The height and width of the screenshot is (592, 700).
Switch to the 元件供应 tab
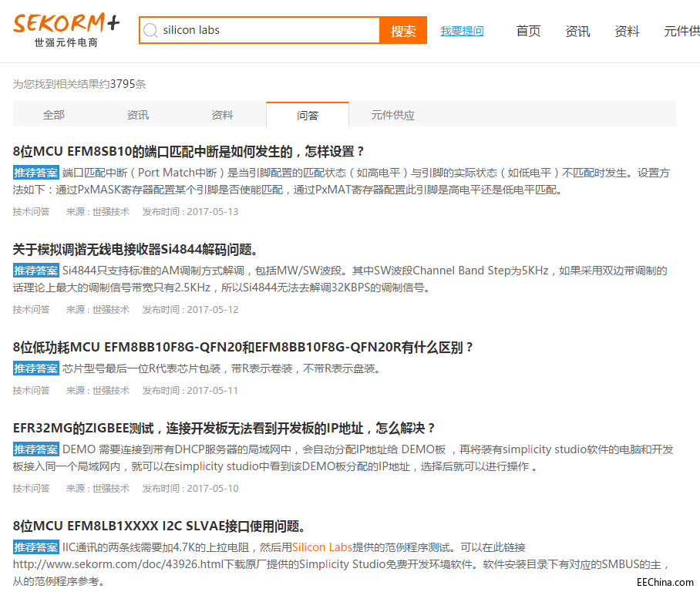(x=393, y=115)
